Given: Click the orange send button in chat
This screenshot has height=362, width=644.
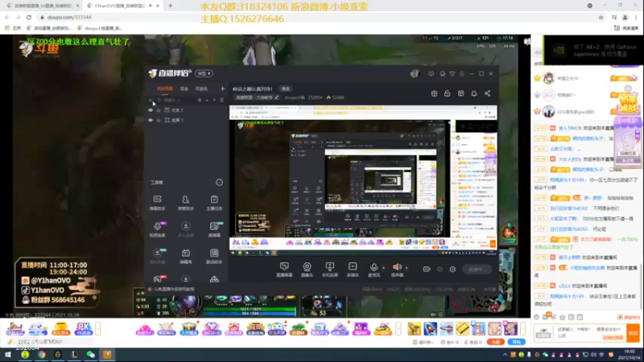Looking at the screenshot, I should pyautogui.click(x=633, y=333).
